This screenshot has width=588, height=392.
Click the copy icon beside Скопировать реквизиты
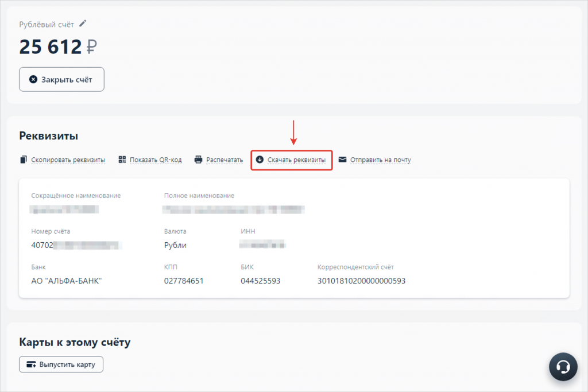click(x=24, y=160)
